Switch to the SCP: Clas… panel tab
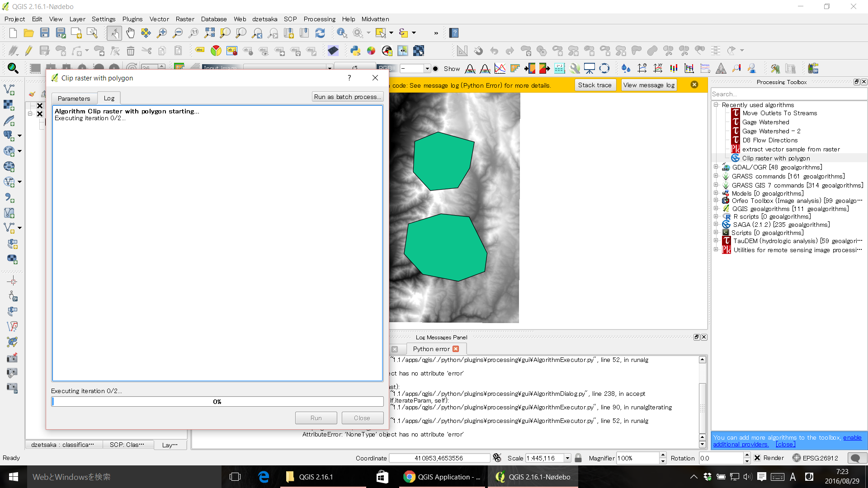This screenshot has width=868, height=488. [x=127, y=445]
